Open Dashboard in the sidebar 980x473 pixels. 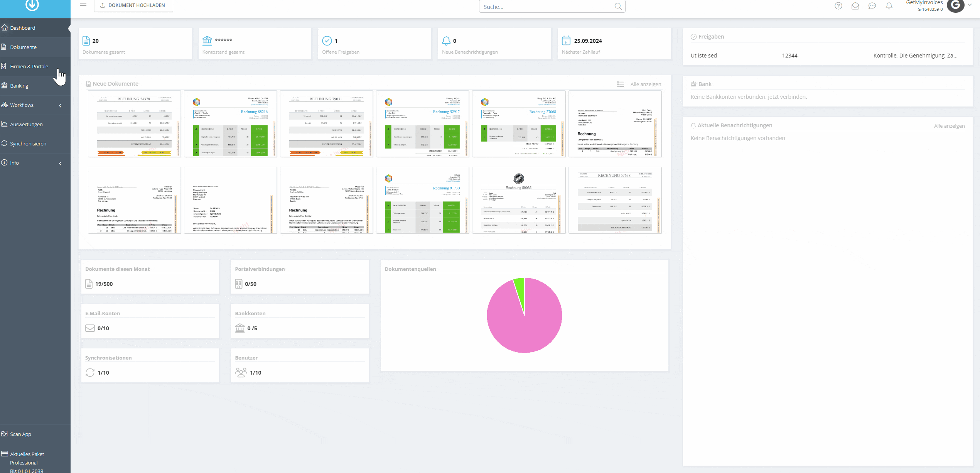pyautogui.click(x=35, y=28)
